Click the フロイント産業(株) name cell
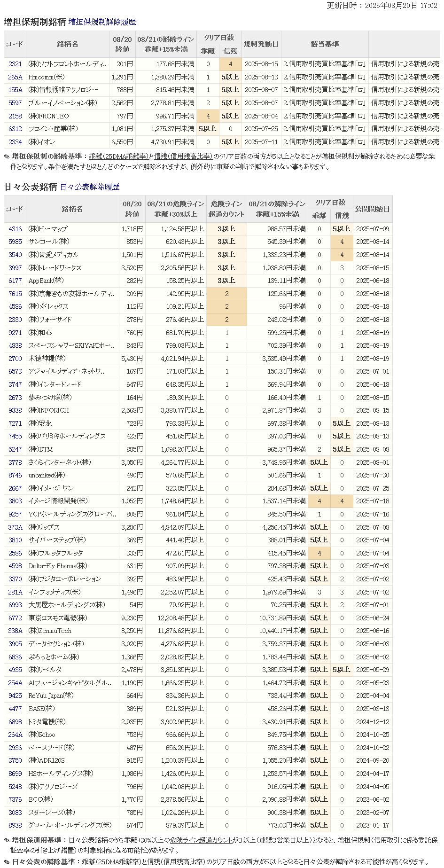Image resolution: width=444 pixels, height=868 pixels. pos(67,129)
